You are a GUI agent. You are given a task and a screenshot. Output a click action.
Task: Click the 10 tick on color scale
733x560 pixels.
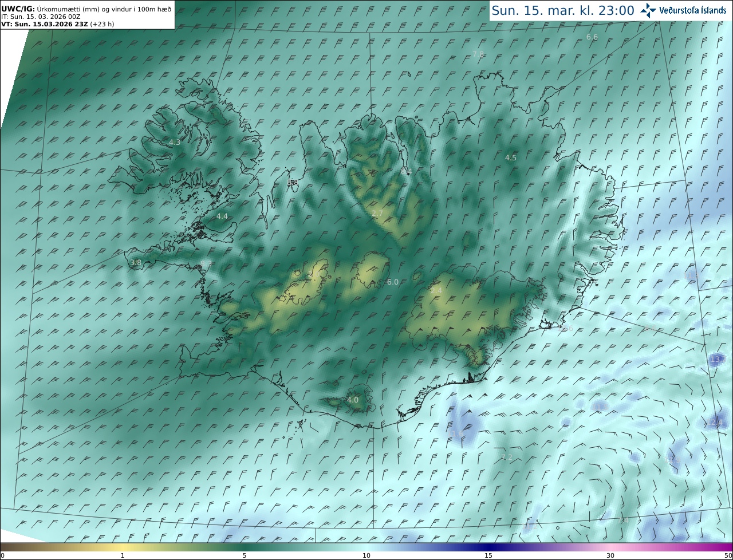point(366,555)
